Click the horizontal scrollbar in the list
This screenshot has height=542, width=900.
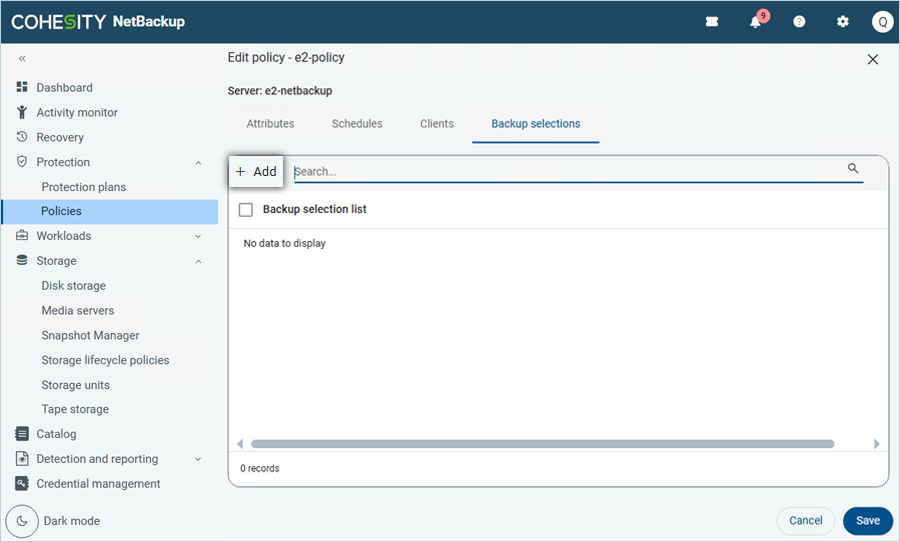click(x=542, y=444)
